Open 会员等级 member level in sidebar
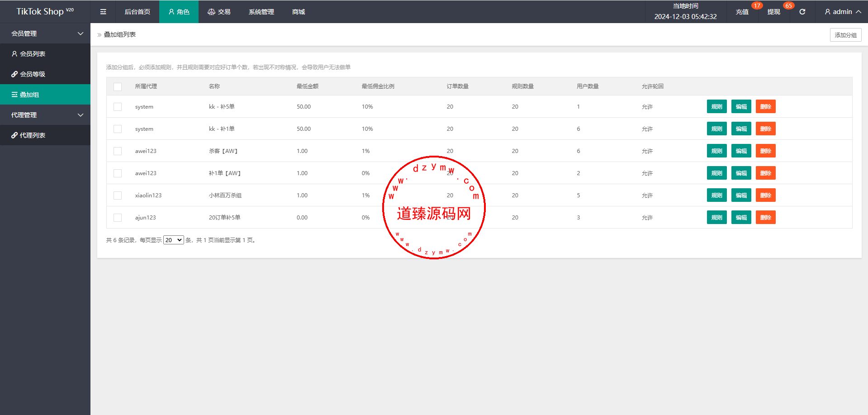The image size is (868, 415). (x=45, y=74)
